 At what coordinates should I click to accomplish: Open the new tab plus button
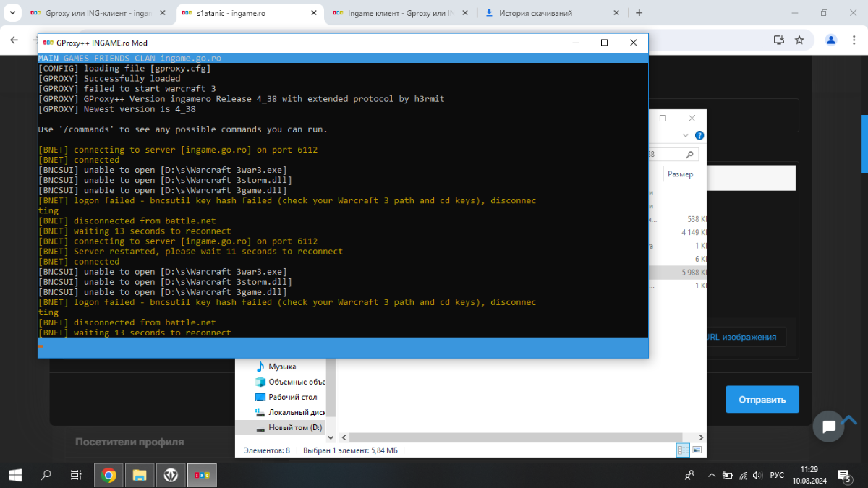pyautogui.click(x=639, y=13)
